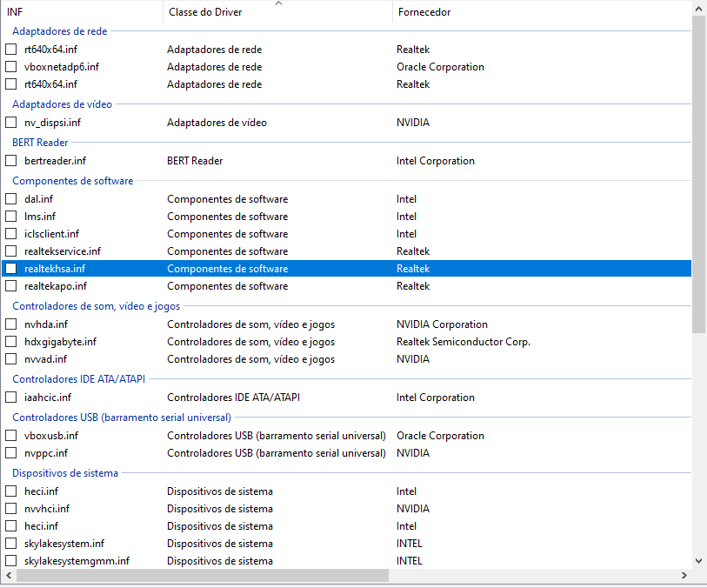The height and width of the screenshot is (588, 707).
Task: Click INTEL vendor in skylakesystemgmm.inf row
Action: [x=409, y=561]
